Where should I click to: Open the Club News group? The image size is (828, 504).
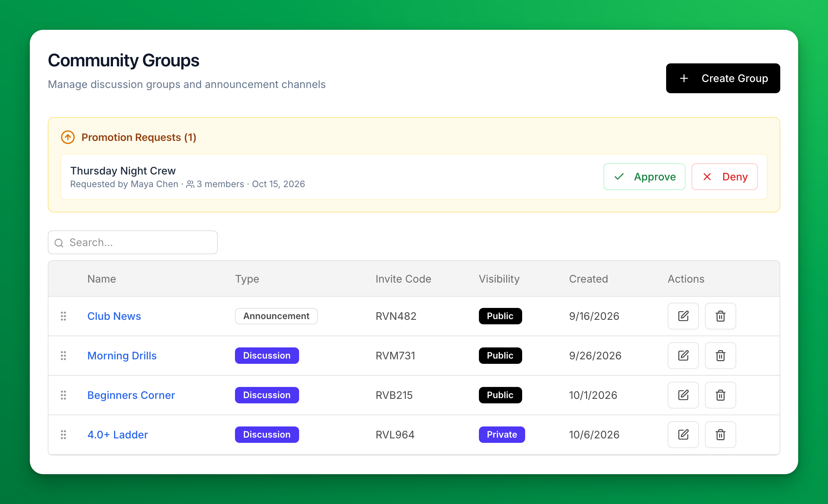click(114, 316)
